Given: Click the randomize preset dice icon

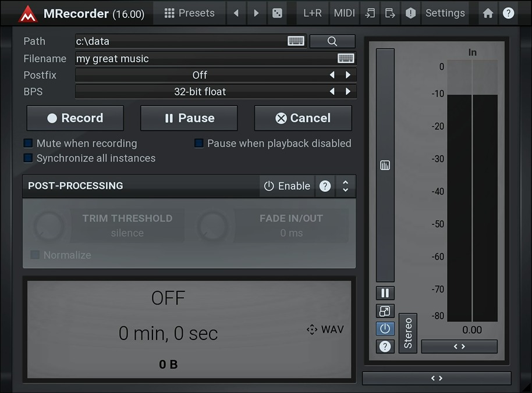Looking at the screenshot, I should click(277, 12).
